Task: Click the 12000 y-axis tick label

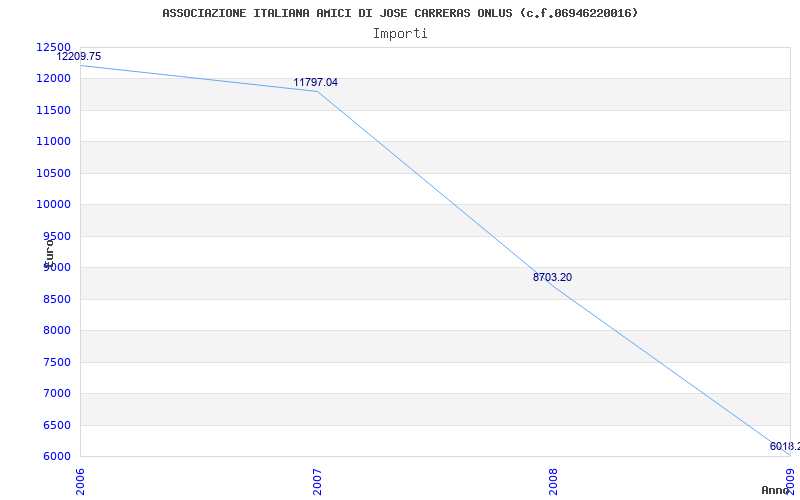Action: point(53,79)
